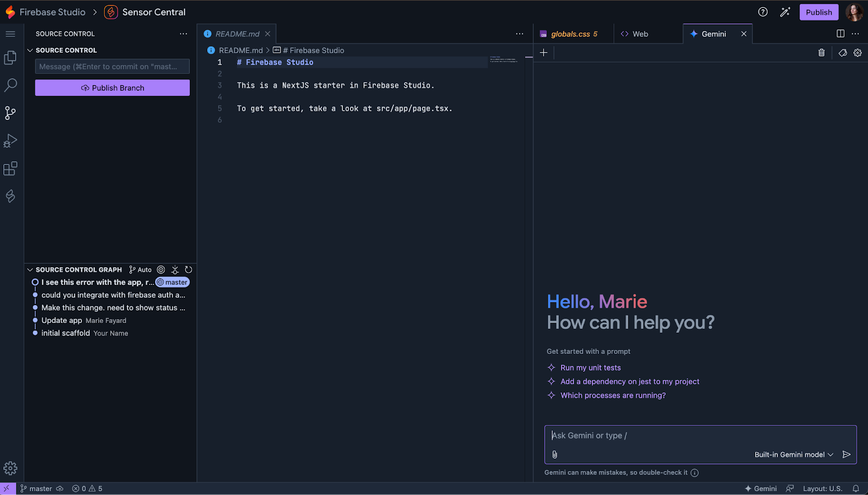868x495 pixels.
Task: Click the Sensor Central project icon
Action: (x=111, y=12)
